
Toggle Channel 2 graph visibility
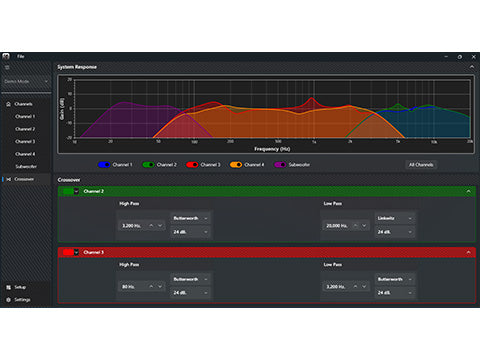[x=148, y=165]
